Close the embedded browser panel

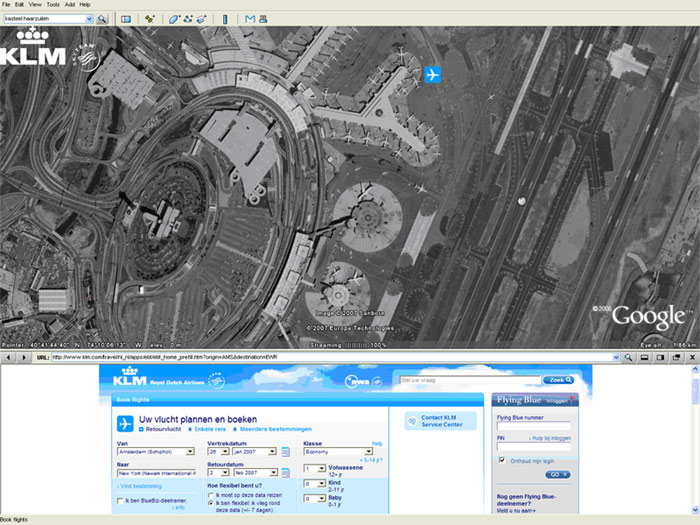[692, 357]
